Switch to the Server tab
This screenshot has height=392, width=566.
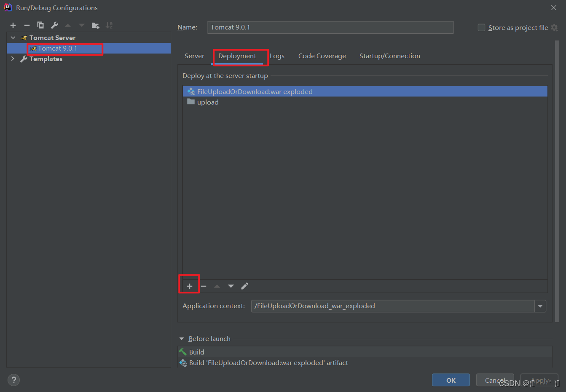[x=194, y=56]
